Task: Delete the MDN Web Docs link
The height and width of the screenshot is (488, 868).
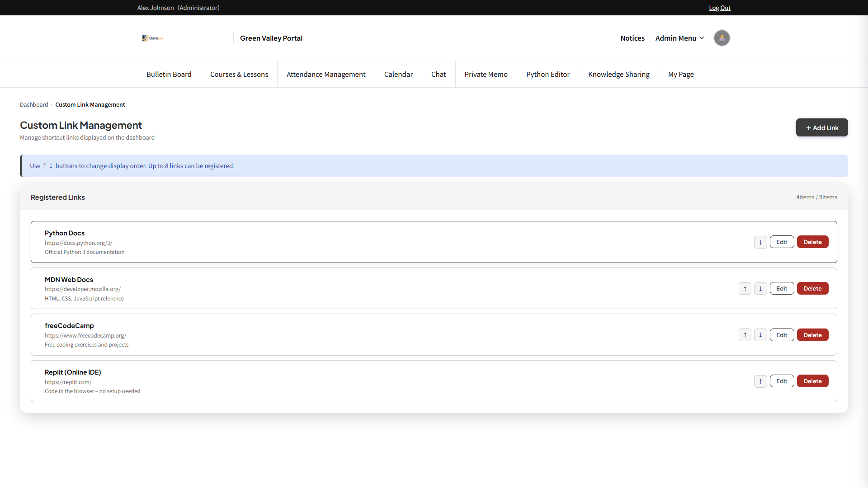Action: click(x=812, y=289)
